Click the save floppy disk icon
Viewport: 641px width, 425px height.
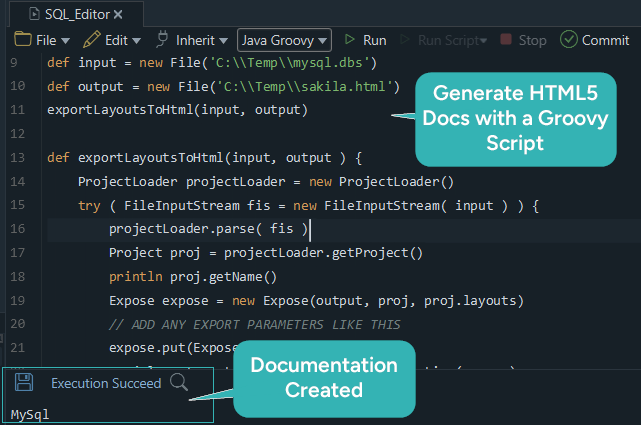click(x=24, y=382)
